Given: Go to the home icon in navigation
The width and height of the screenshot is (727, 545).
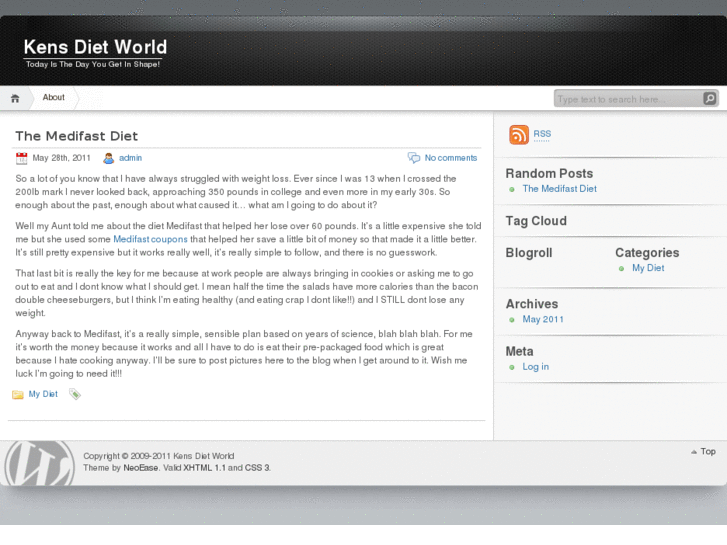Looking at the screenshot, I should click(x=15, y=98).
